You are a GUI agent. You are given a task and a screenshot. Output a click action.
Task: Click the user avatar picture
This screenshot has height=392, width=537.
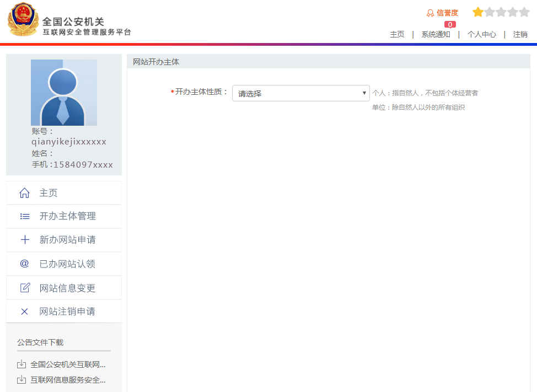[63, 94]
